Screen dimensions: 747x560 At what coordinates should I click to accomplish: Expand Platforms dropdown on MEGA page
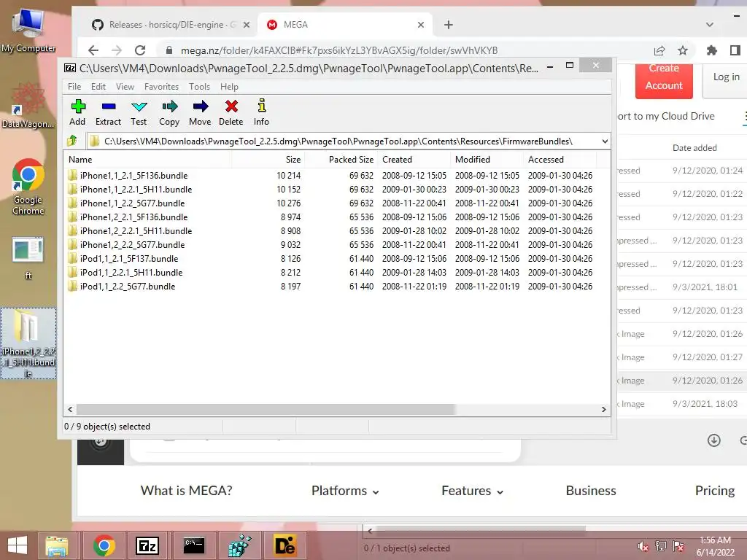click(x=345, y=491)
